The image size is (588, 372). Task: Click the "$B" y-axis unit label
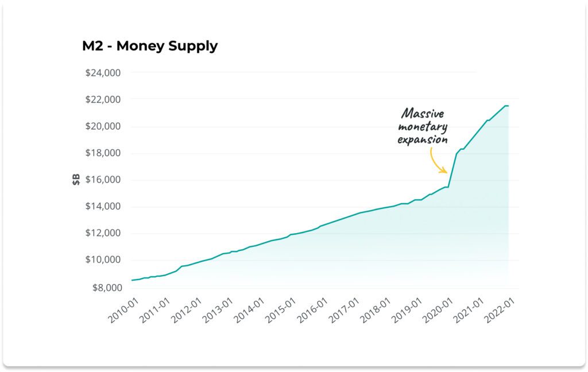tap(76, 180)
